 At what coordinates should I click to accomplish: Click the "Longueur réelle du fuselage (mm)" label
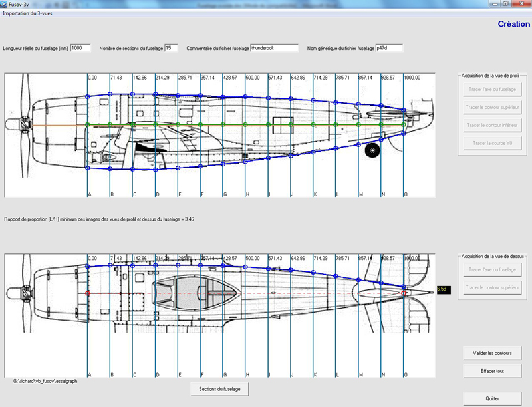pos(36,49)
